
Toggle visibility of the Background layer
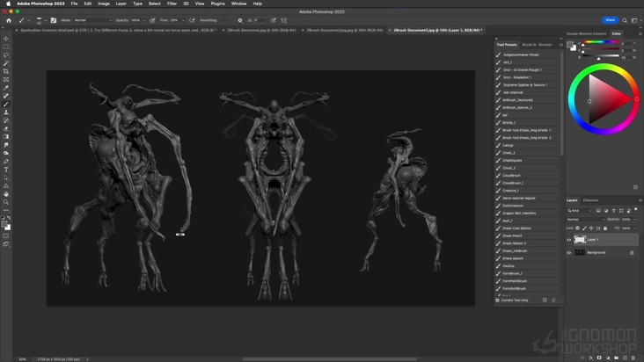tap(569, 252)
